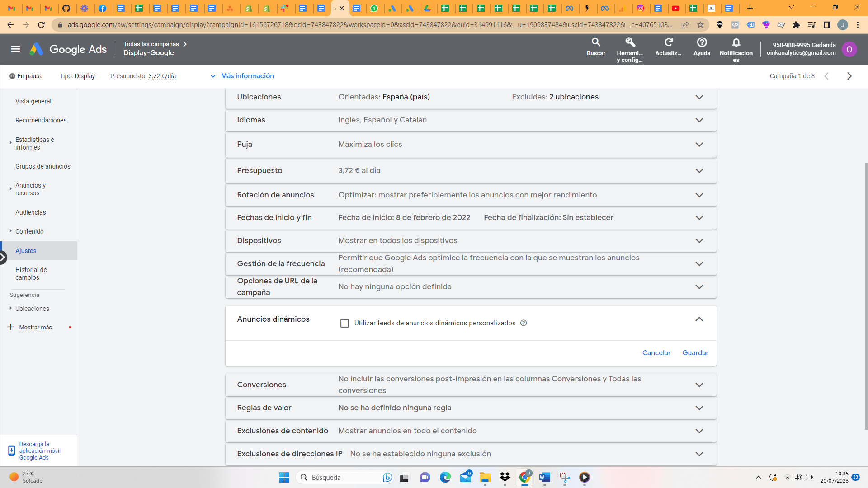Image resolution: width=868 pixels, height=488 pixels.
Task: Expand the Ubicaciones settings row
Action: (699, 97)
